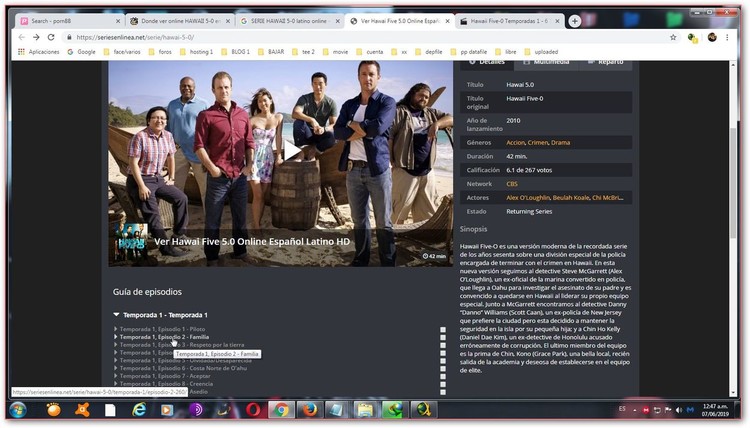Viewport: 750px width, 428px height.
Task: Collapse the Temporada 1 season list
Action: [x=116, y=315]
